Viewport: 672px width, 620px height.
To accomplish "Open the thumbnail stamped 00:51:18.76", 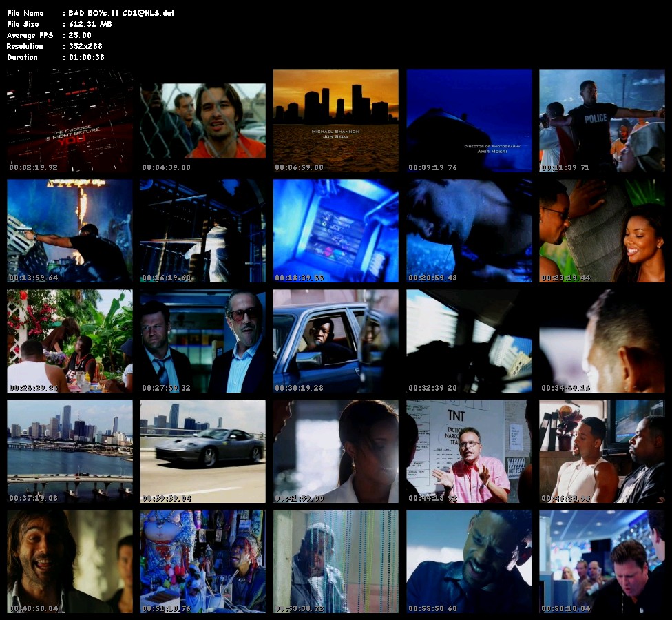I will [x=202, y=561].
